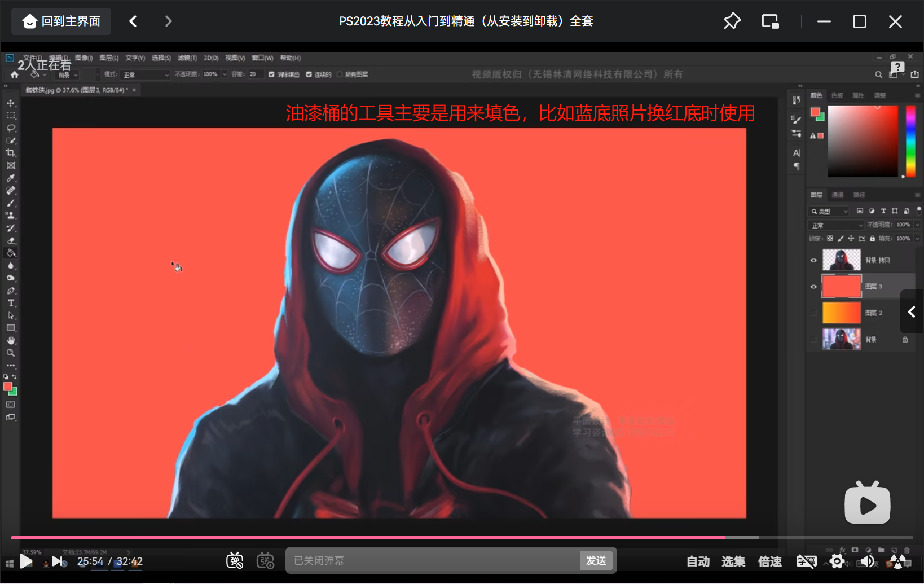Open the History panel icon
This screenshot has width=924, height=584.
[x=796, y=100]
